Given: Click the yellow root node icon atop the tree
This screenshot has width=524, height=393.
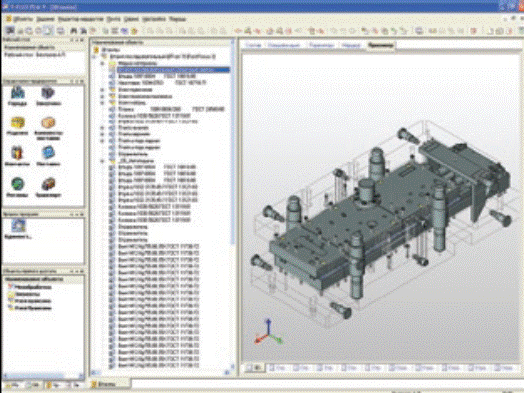Looking at the screenshot, I should click(x=97, y=50).
